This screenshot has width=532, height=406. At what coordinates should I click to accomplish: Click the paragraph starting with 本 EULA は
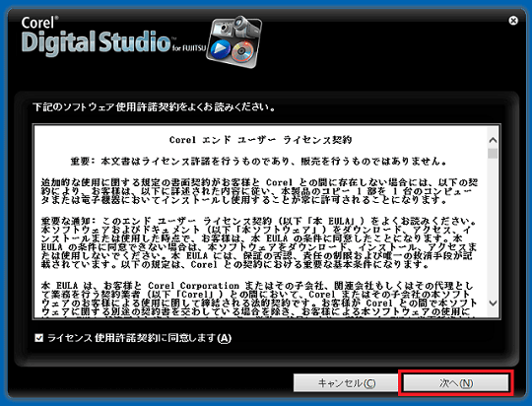[x=258, y=299]
